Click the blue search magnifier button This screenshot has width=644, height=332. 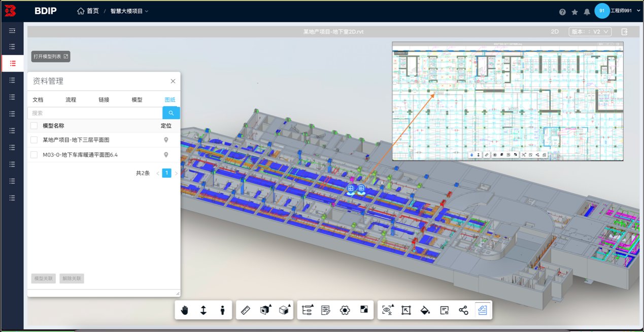[x=171, y=113]
